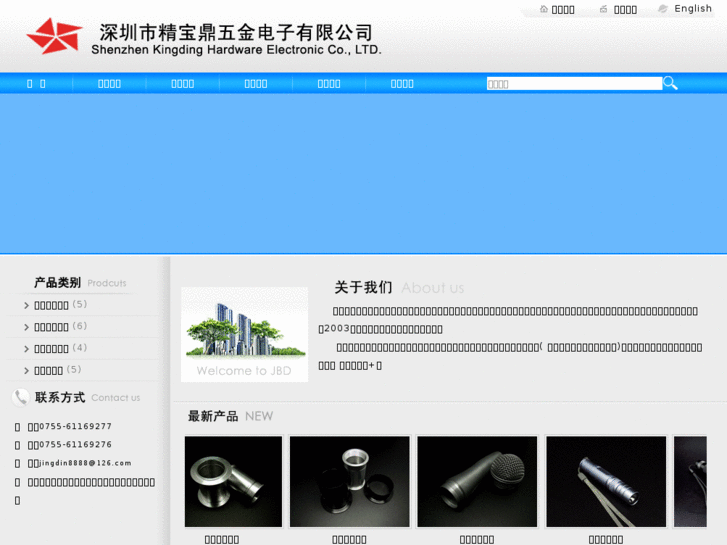Click the telephone icon beside Contact us

click(20, 398)
